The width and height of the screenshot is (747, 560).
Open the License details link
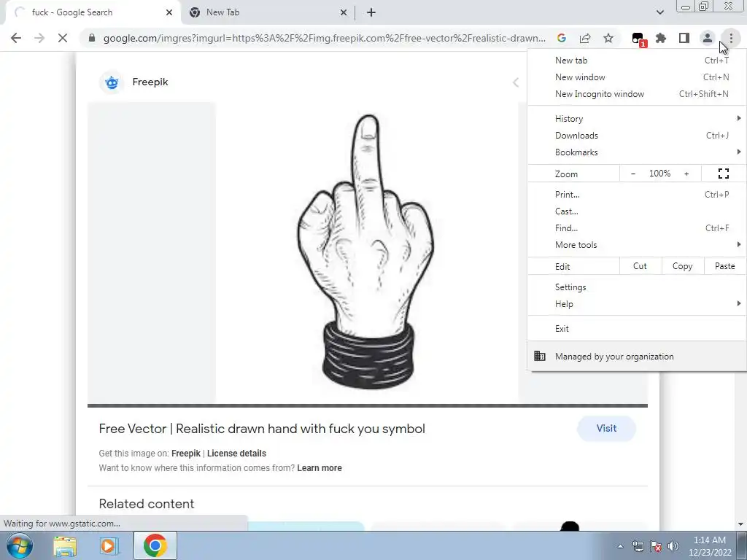[x=236, y=454]
